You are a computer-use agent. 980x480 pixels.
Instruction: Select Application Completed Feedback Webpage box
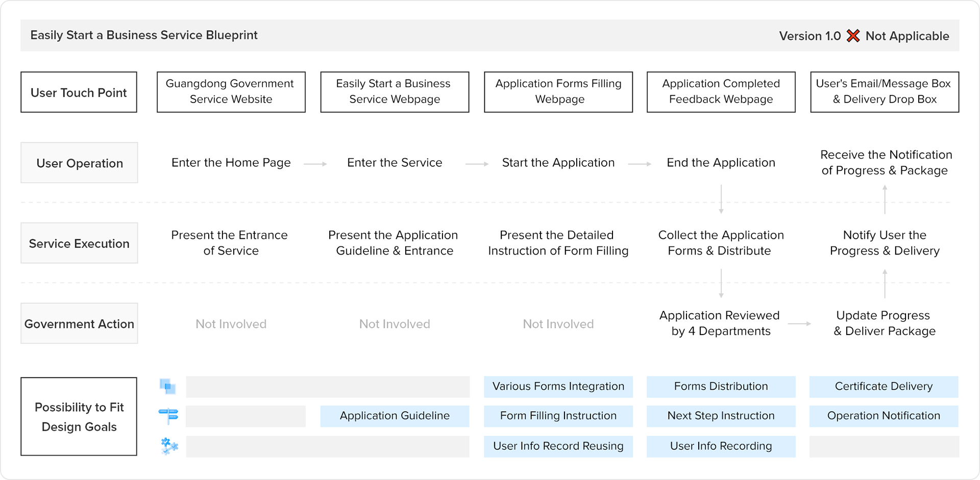[x=721, y=92]
